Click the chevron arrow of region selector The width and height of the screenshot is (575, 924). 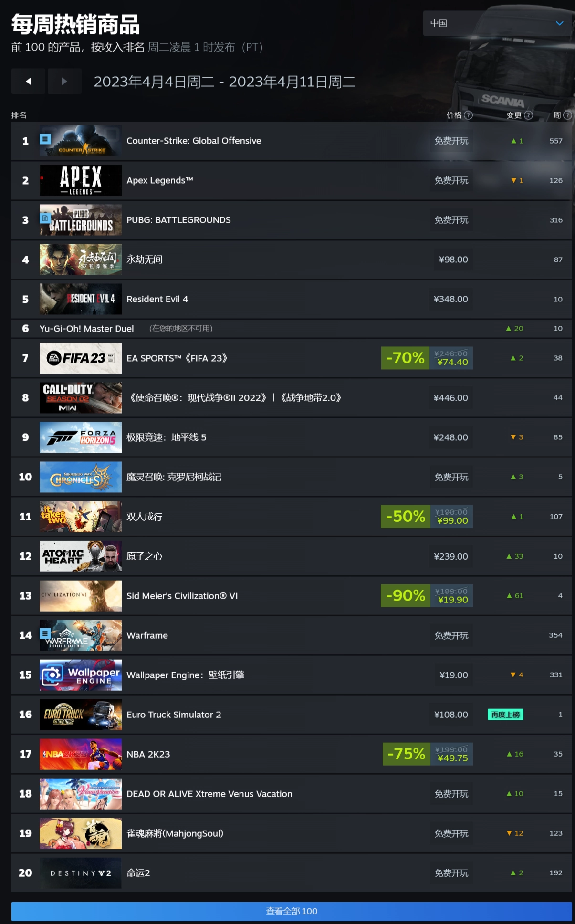tap(560, 23)
